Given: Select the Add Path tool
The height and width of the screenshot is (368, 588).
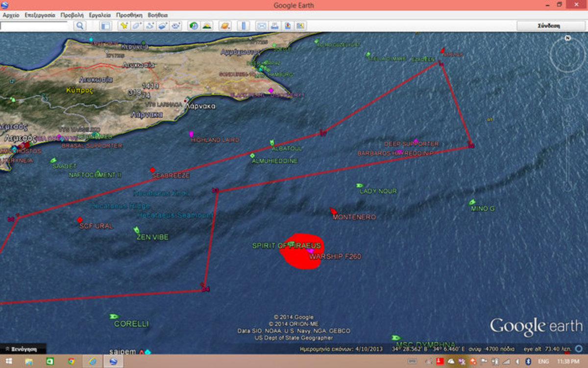Looking at the screenshot, I should 150,26.
